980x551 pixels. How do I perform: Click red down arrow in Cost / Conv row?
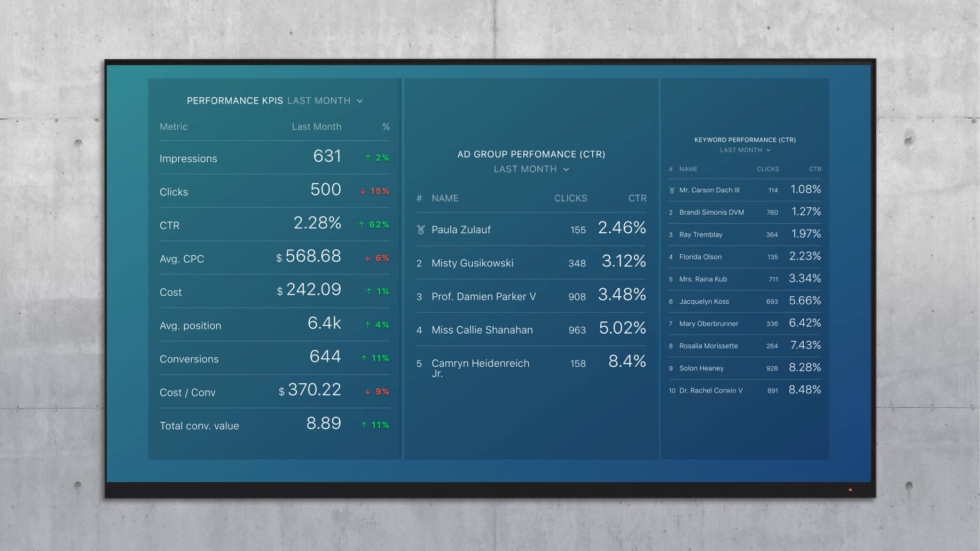point(367,391)
